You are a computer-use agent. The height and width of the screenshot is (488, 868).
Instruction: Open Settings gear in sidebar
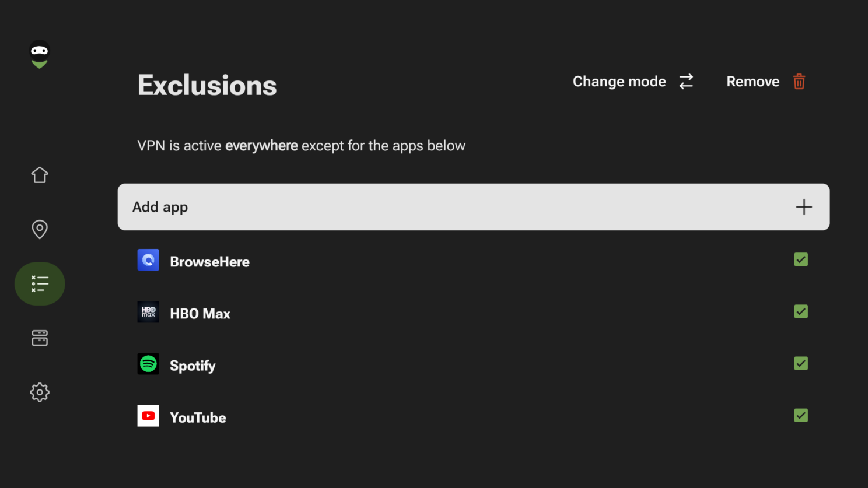(x=40, y=392)
